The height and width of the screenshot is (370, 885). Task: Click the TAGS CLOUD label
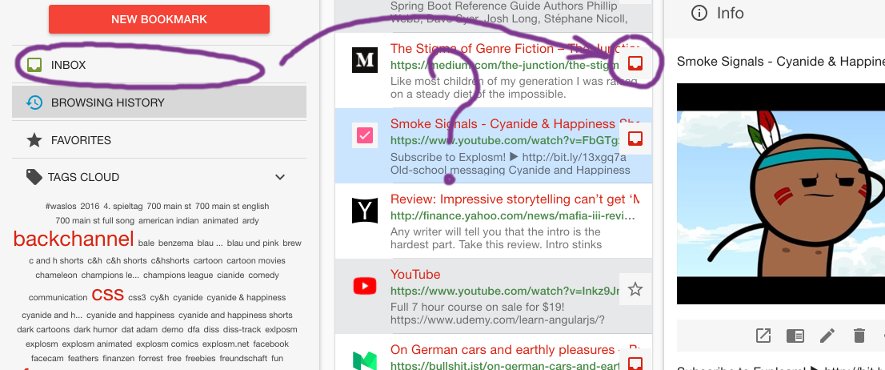[84, 177]
